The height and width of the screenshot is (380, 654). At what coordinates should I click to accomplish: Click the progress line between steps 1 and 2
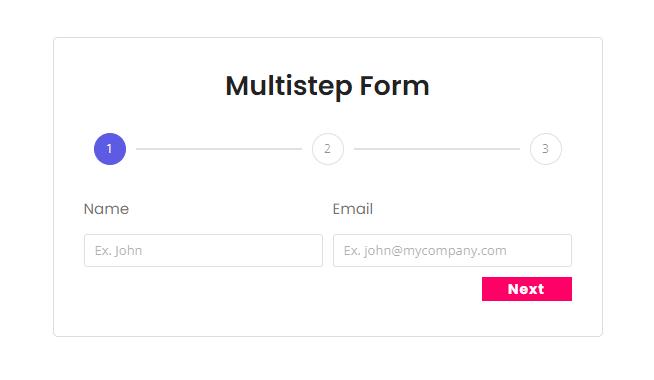(219, 149)
